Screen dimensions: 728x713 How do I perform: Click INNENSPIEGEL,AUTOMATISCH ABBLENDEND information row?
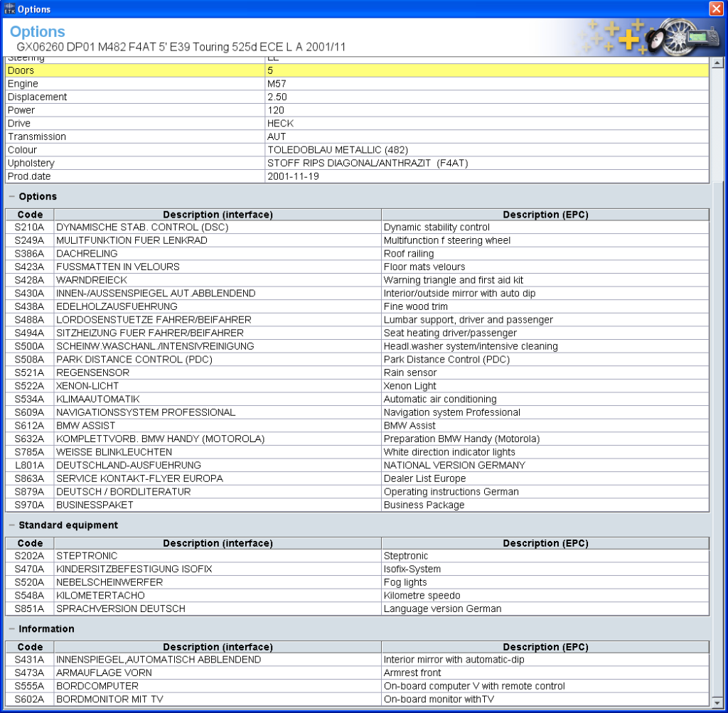pyautogui.click(x=357, y=660)
